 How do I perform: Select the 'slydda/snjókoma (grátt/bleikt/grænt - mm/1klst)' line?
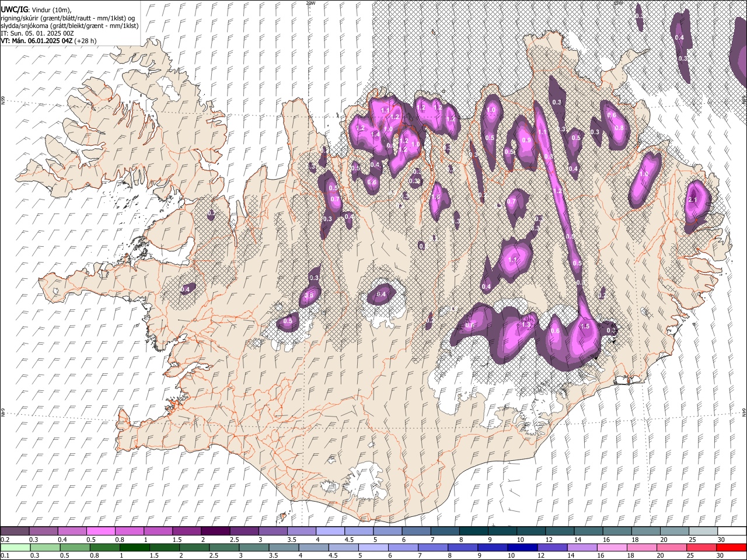(x=70, y=26)
